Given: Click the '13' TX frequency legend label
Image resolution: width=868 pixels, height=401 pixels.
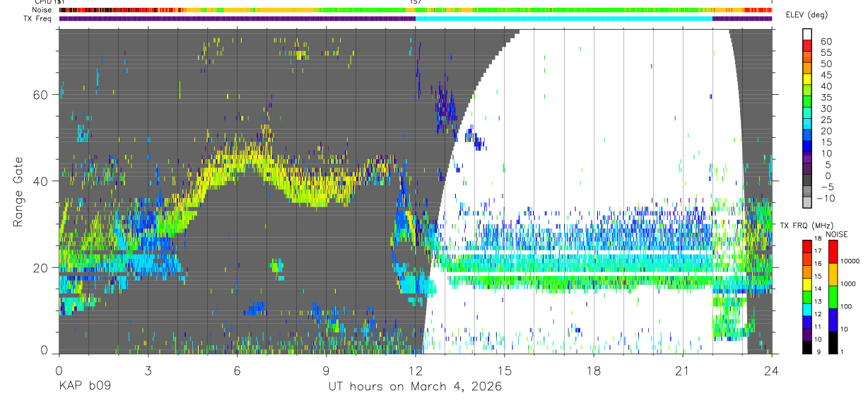Looking at the screenshot, I should point(819,302).
